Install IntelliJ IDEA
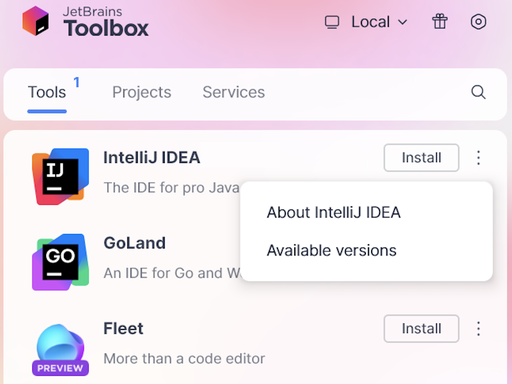The width and height of the screenshot is (512, 384). tap(421, 158)
